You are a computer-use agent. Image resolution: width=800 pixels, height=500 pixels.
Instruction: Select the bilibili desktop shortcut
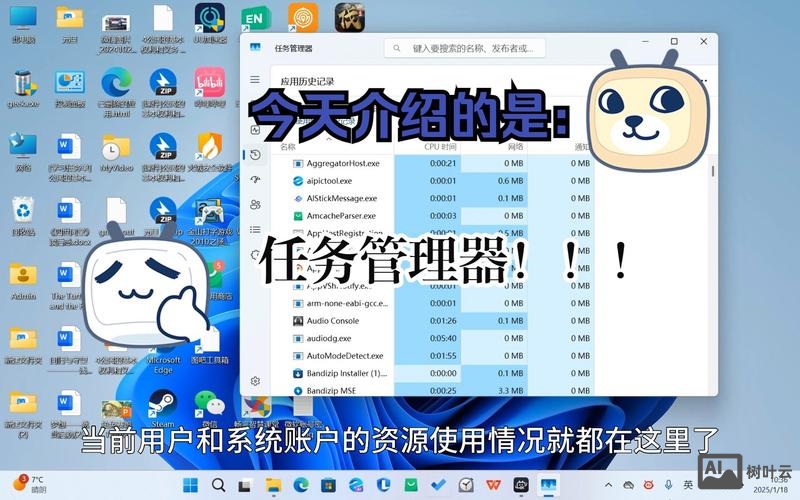pos(209,89)
